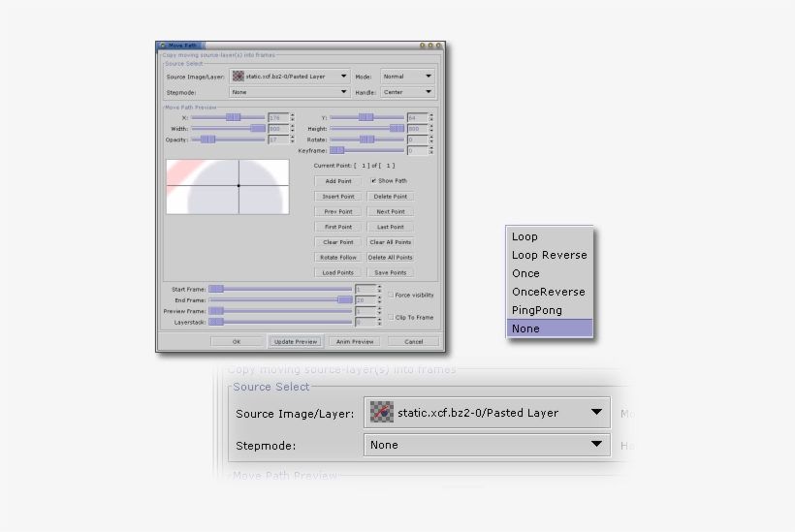Click the Delete All Points button
795x532 pixels.
point(391,257)
